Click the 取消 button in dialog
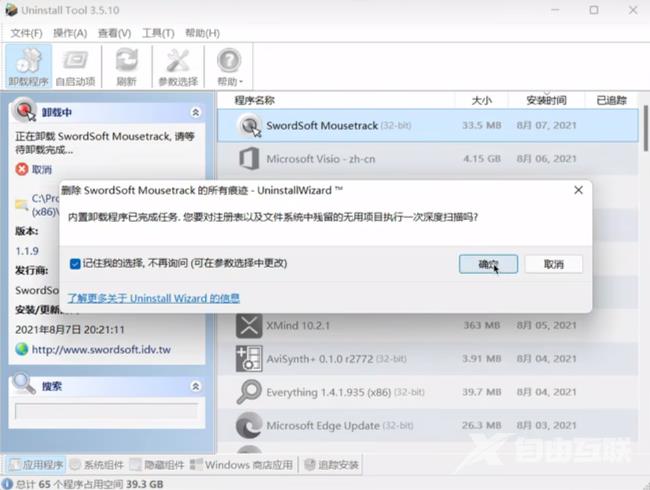The height and width of the screenshot is (490, 650). coord(553,264)
